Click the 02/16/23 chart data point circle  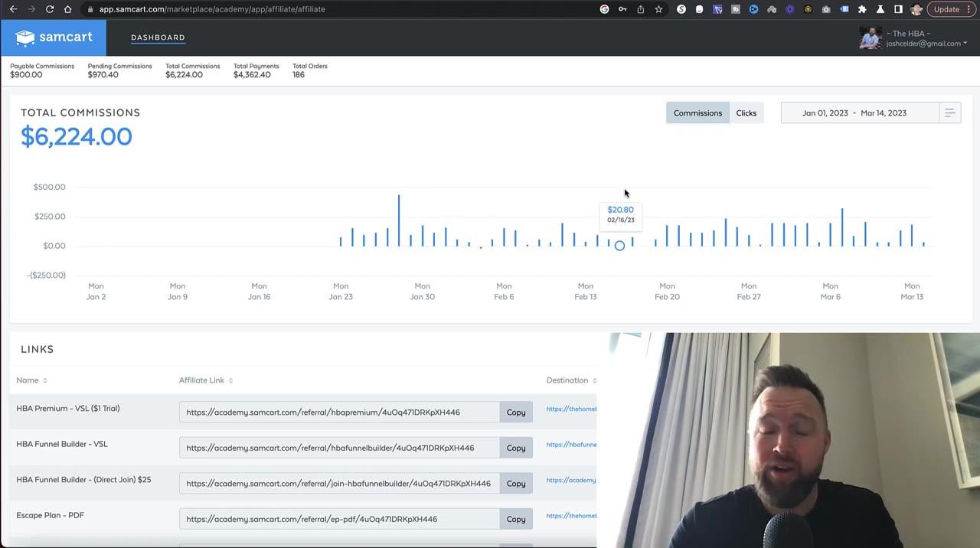pos(619,246)
